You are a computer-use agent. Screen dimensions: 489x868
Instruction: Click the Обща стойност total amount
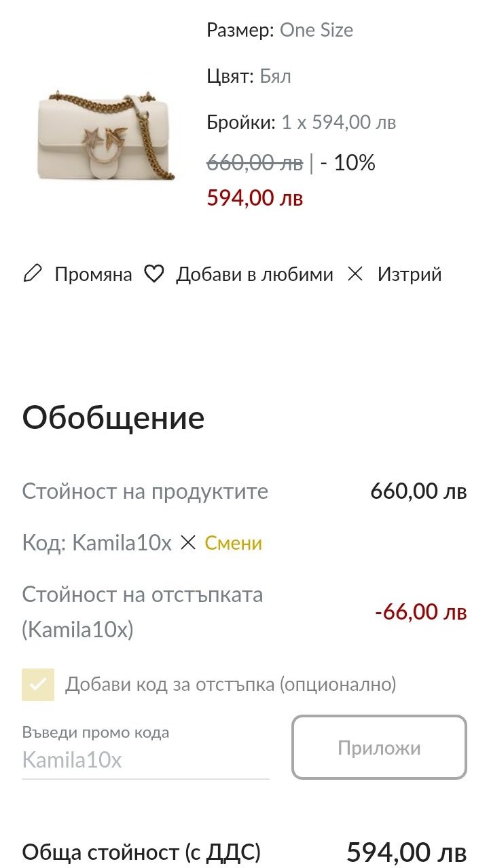(x=406, y=852)
